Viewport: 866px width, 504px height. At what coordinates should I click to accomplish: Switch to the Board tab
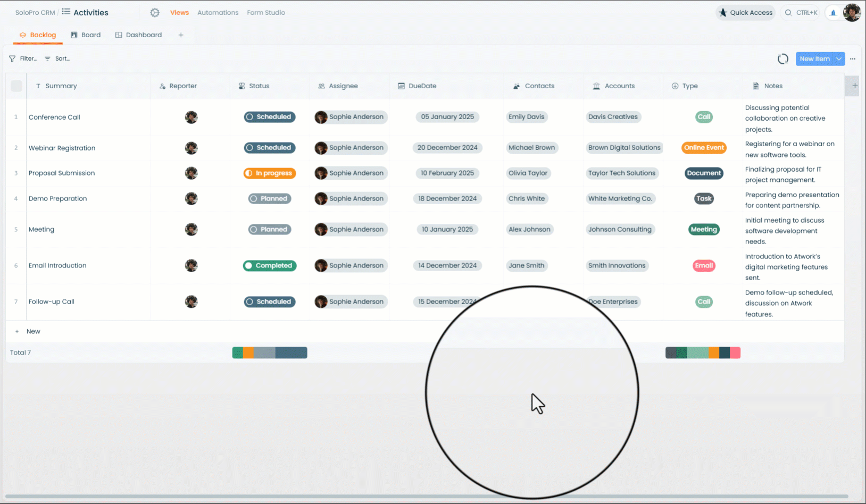click(x=86, y=35)
